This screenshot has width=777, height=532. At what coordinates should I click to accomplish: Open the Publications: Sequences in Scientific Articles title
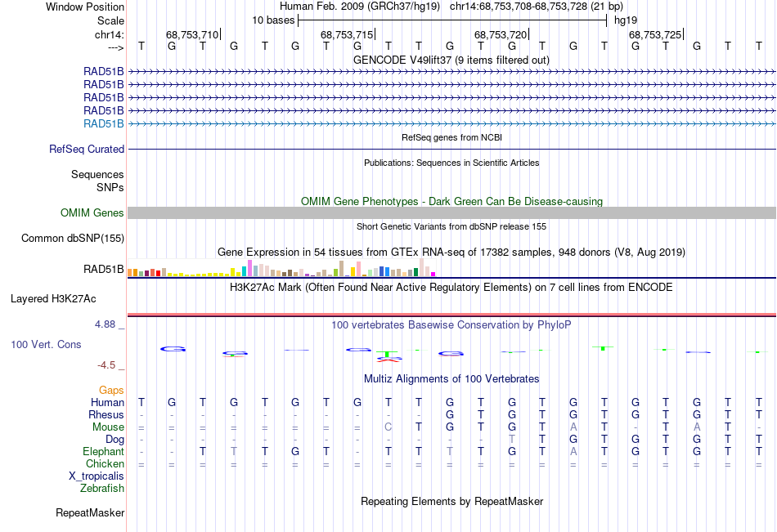[x=451, y=163]
